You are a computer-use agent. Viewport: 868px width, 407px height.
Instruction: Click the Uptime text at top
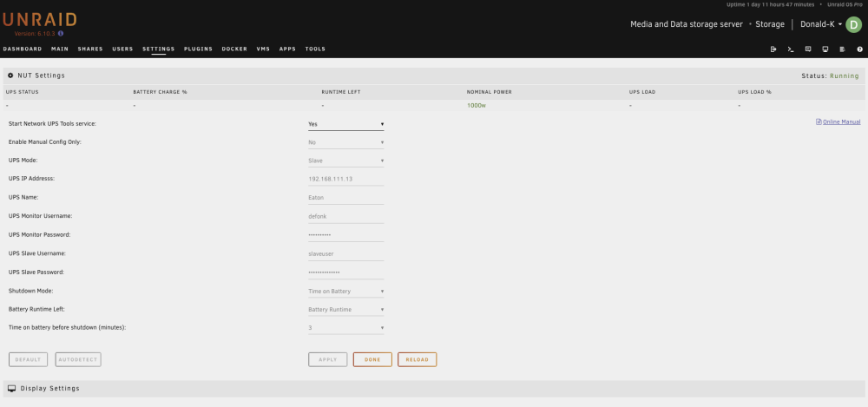click(x=771, y=4)
